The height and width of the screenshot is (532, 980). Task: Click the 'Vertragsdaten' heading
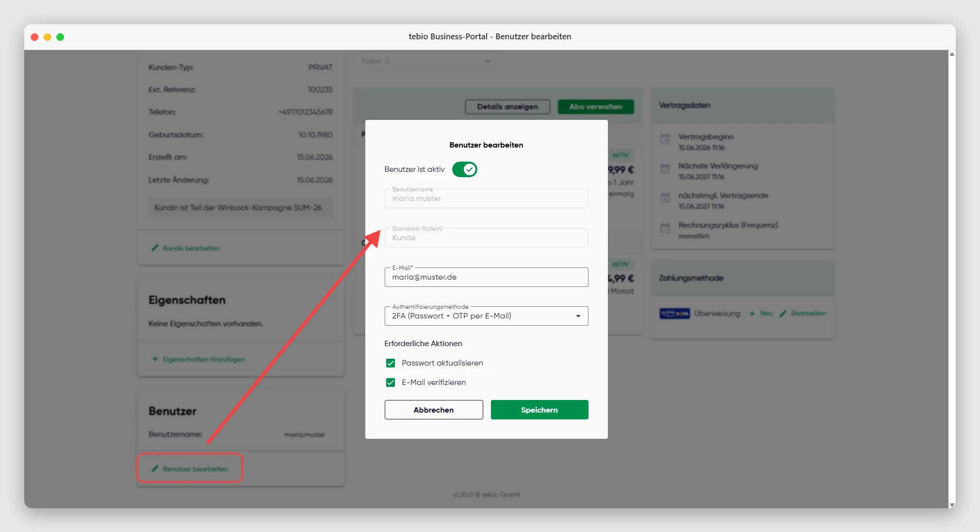click(685, 105)
